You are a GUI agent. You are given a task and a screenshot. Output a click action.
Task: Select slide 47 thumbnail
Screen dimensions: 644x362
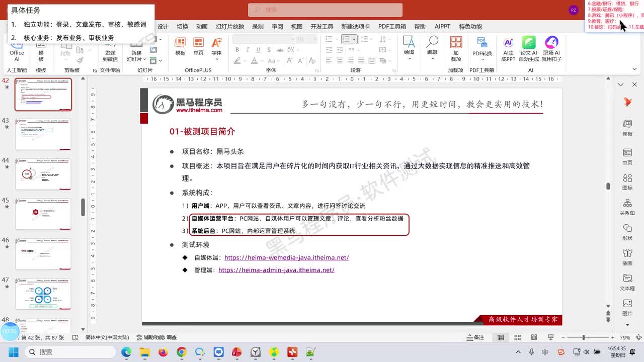click(43, 294)
